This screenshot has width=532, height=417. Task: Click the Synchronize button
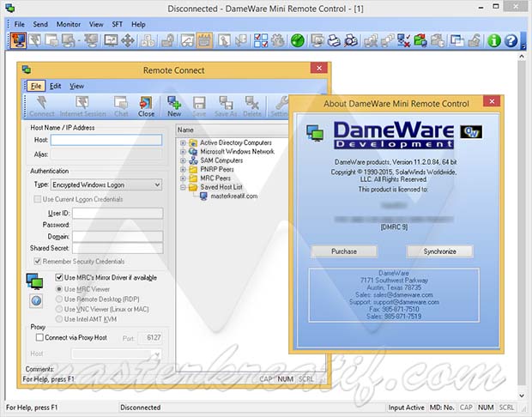(439, 251)
